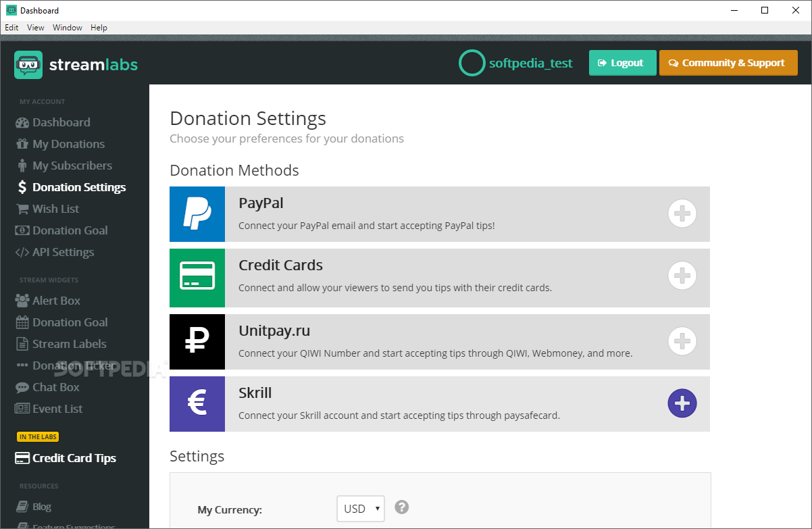Image resolution: width=812 pixels, height=529 pixels.
Task: Add the Unitpay.ru donation method
Action: (682, 341)
